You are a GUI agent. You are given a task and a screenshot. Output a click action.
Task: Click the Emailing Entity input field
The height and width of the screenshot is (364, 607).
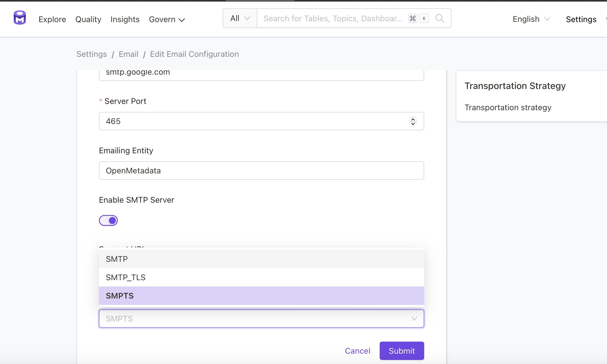coord(261,171)
